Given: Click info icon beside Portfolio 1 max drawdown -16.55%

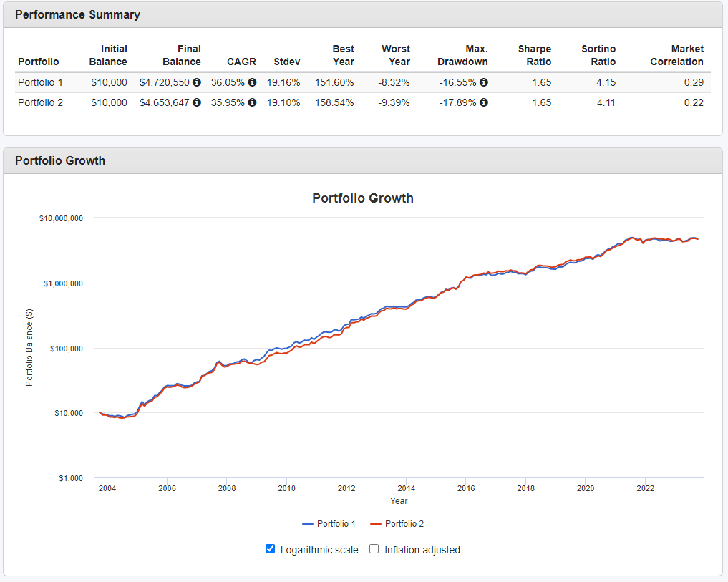Looking at the screenshot, I should pyautogui.click(x=484, y=82).
